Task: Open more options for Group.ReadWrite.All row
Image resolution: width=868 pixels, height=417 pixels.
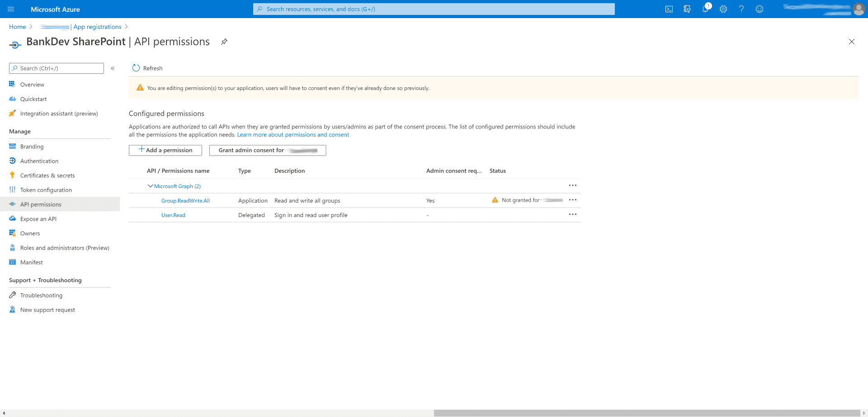Action: tap(573, 200)
